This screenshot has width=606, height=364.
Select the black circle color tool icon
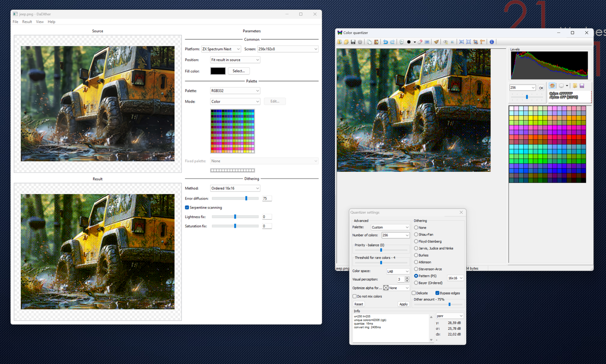pyautogui.click(x=409, y=42)
